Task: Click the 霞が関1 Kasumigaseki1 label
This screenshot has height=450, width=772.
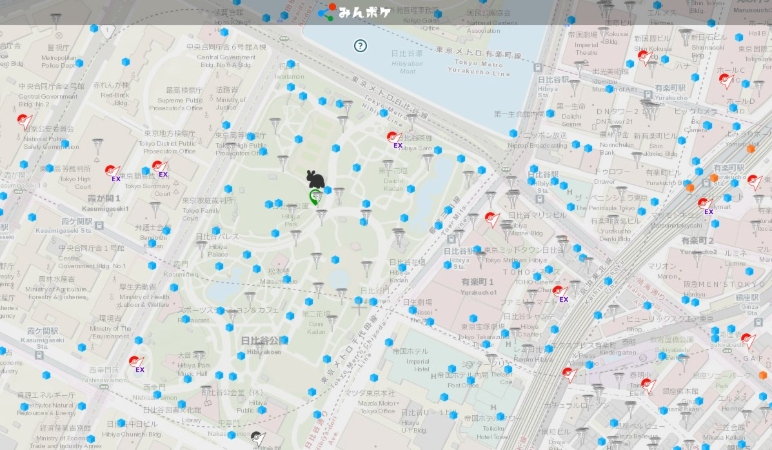Action: [x=103, y=202]
